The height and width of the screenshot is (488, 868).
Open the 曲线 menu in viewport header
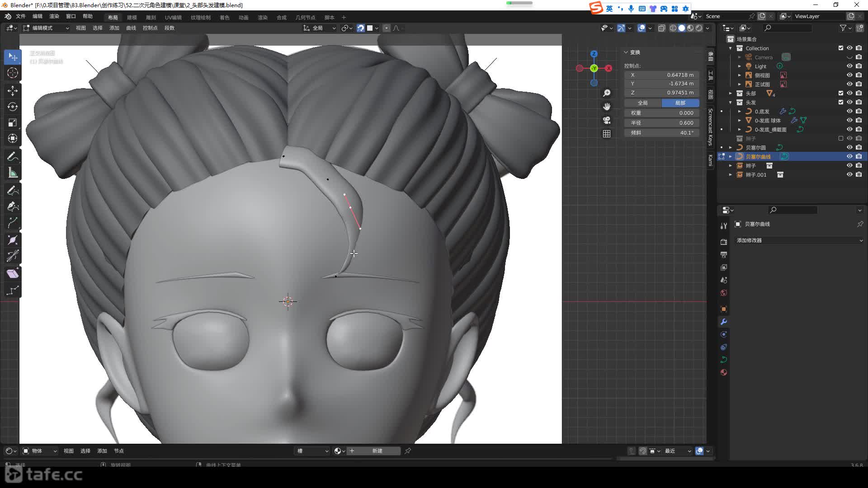pyautogui.click(x=131, y=28)
